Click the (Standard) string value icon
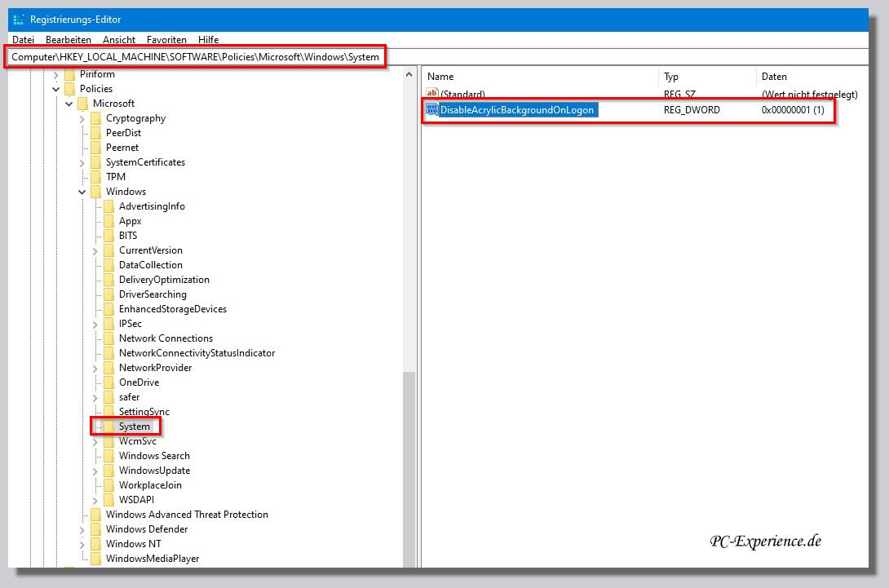 tap(432, 95)
